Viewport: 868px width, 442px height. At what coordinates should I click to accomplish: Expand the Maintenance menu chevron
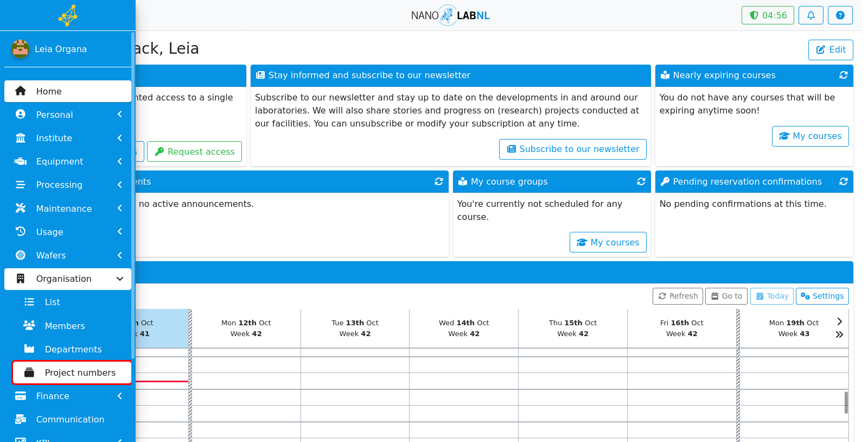(119, 209)
